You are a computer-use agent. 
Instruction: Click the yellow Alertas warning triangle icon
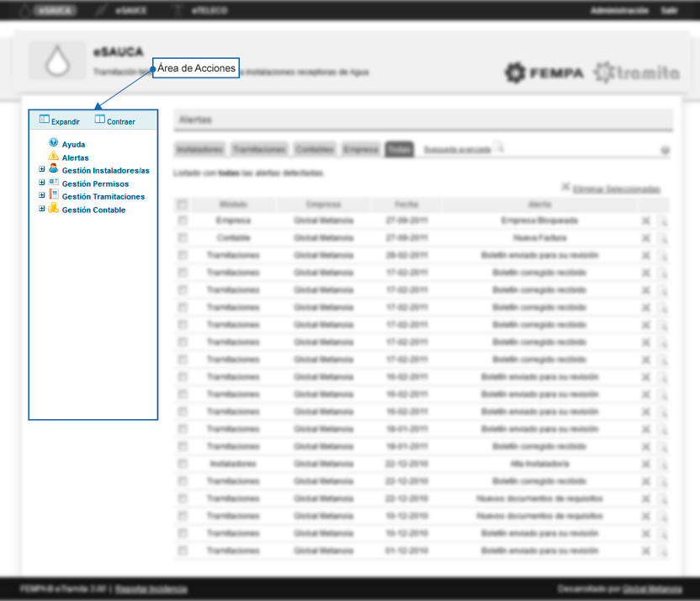tap(53, 157)
